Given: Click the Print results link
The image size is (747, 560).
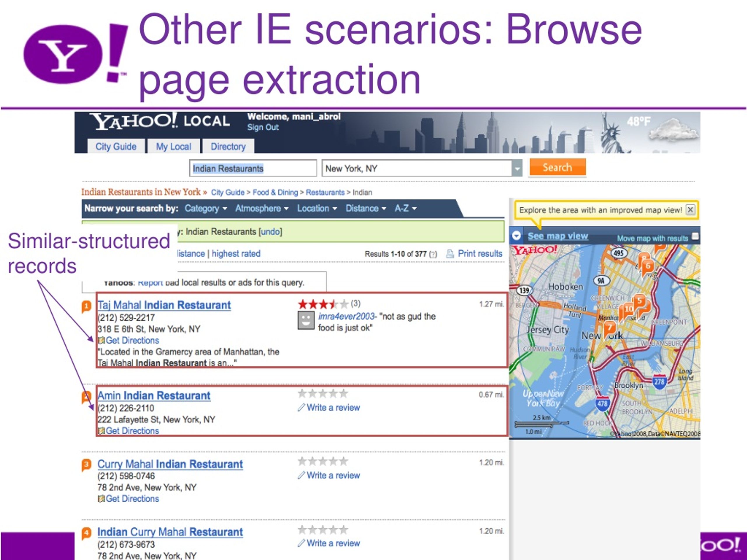Looking at the screenshot, I should pos(480,253).
